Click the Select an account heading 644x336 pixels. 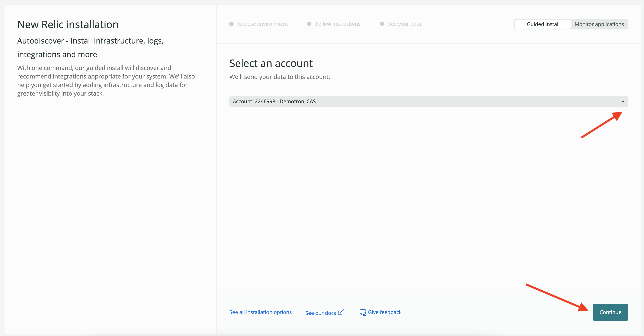tap(271, 63)
